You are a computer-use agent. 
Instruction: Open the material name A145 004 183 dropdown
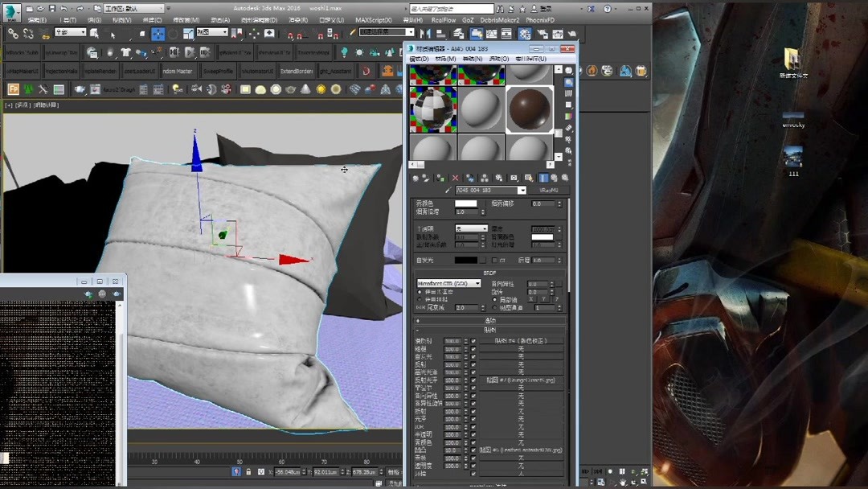[x=521, y=190]
